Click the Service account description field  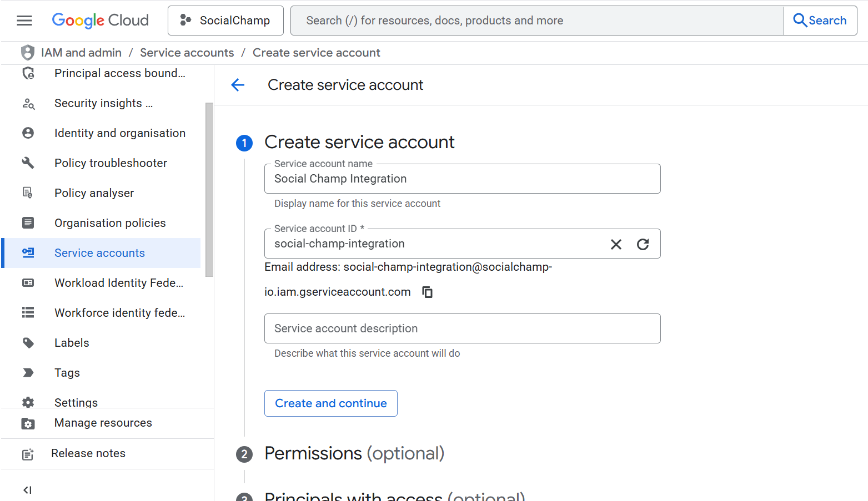[x=462, y=328]
